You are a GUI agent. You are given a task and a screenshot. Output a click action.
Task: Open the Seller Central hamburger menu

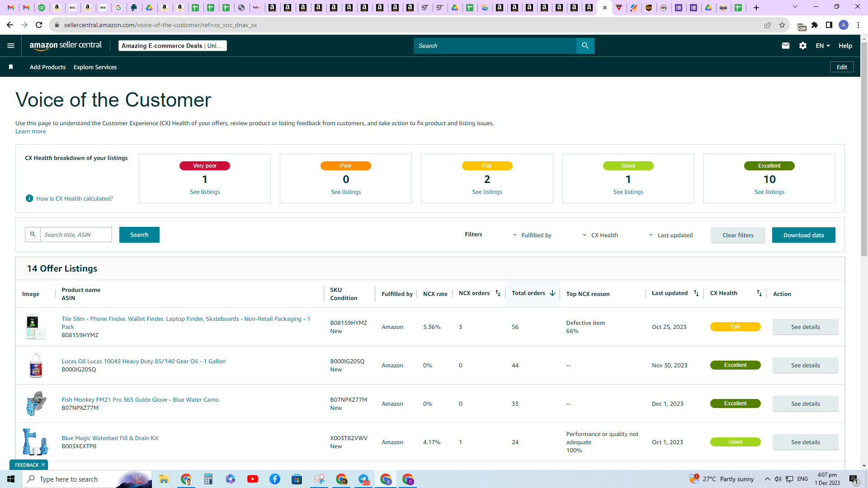coord(11,46)
